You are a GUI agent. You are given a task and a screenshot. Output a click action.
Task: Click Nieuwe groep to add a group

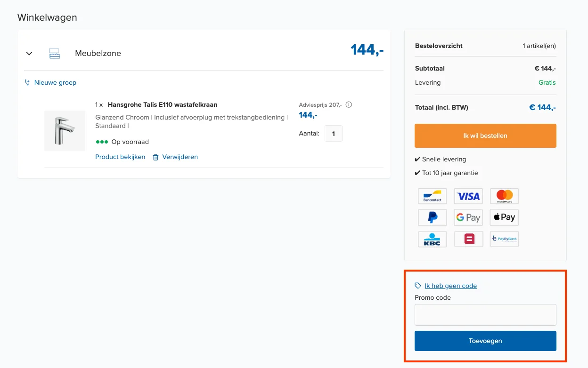tap(55, 82)
